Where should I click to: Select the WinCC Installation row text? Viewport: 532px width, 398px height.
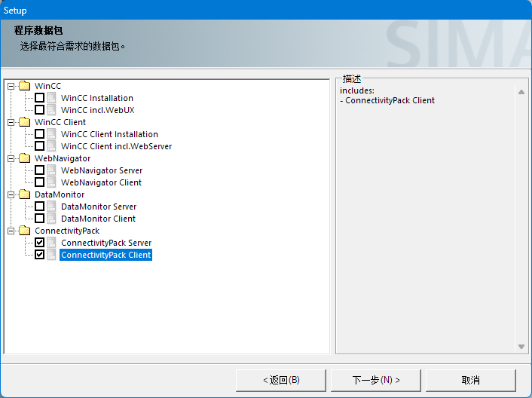pyautogui.click(x=97, y=98)
